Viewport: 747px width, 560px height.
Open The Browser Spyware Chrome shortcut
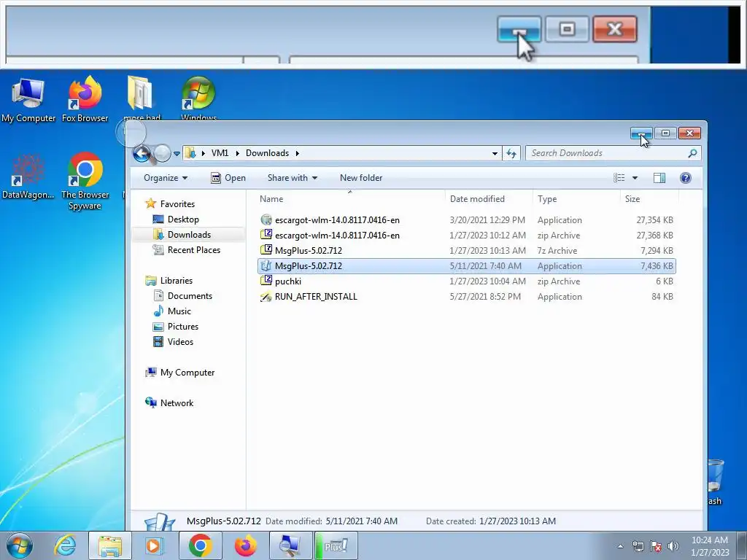tap(85, 181)
